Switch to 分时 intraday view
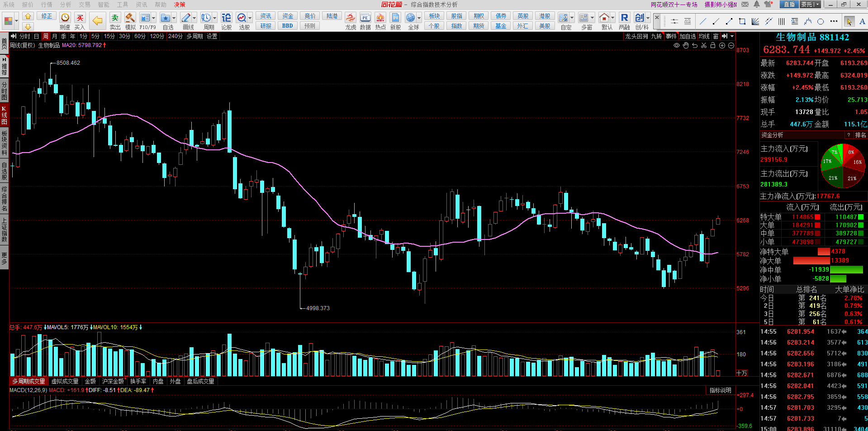 (x=24, y=36)
